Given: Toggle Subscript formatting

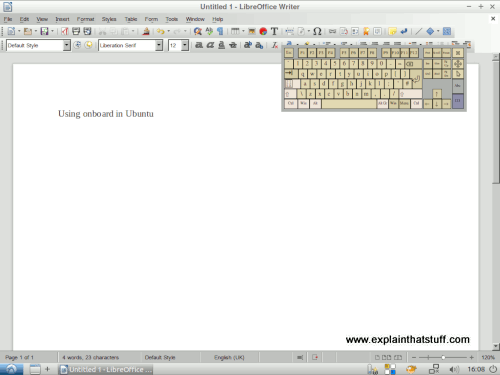Looking at the screenshot, I should coord(259,45).
